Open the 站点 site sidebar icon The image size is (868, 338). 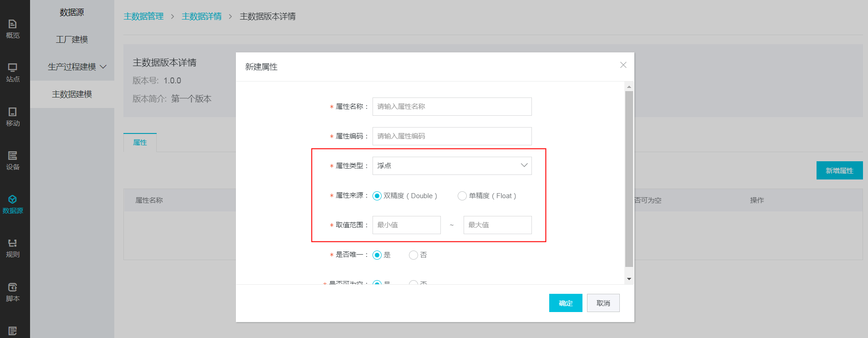click(13, 73)
